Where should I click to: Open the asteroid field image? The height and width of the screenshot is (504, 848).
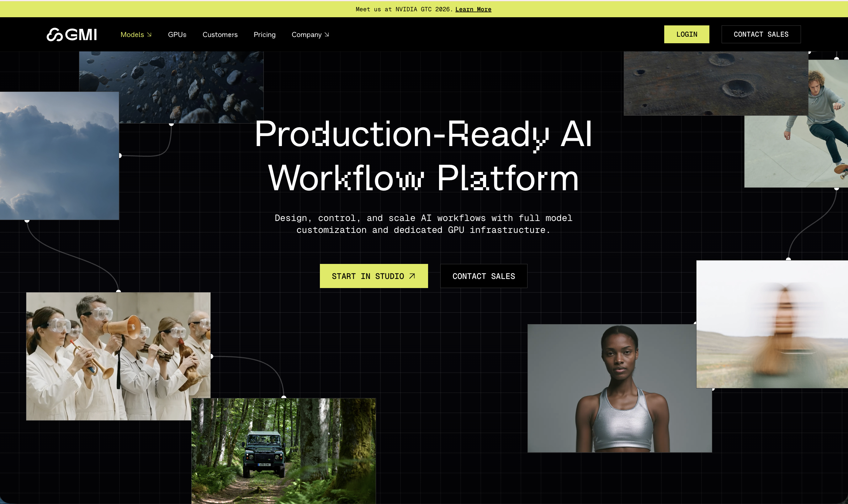190,85
